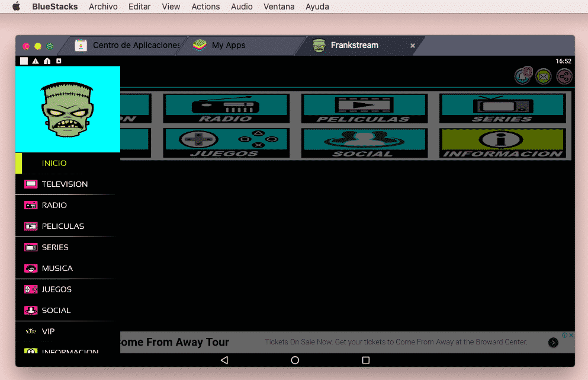This screenshot has height=380, width=588.
Task: Click the Come From Away Tour ad banner
Action: tap(347, 342)
